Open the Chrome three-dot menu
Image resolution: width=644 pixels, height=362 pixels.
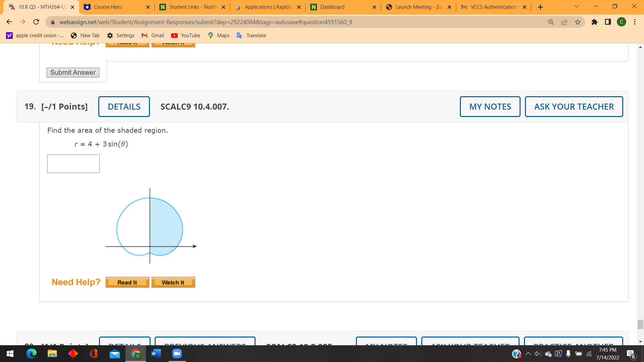point(635,22)
